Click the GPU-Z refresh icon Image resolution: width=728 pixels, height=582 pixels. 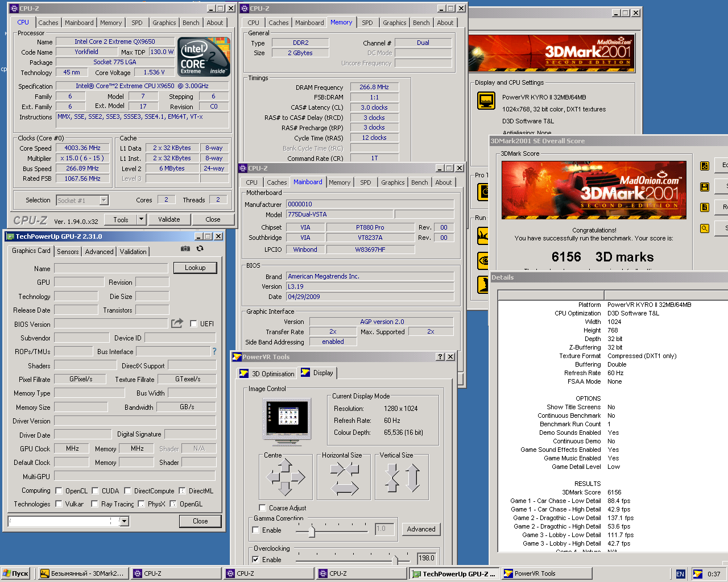tap(200, 249)
